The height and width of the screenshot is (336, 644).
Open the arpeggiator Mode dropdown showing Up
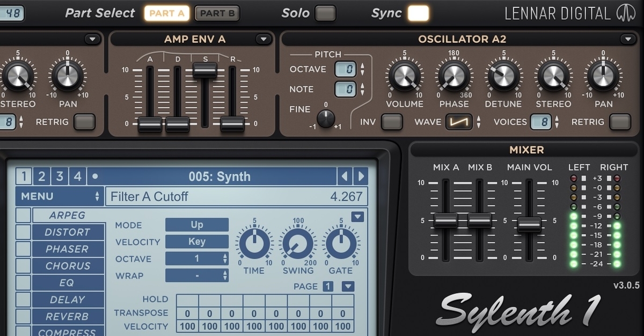[197, 225]
